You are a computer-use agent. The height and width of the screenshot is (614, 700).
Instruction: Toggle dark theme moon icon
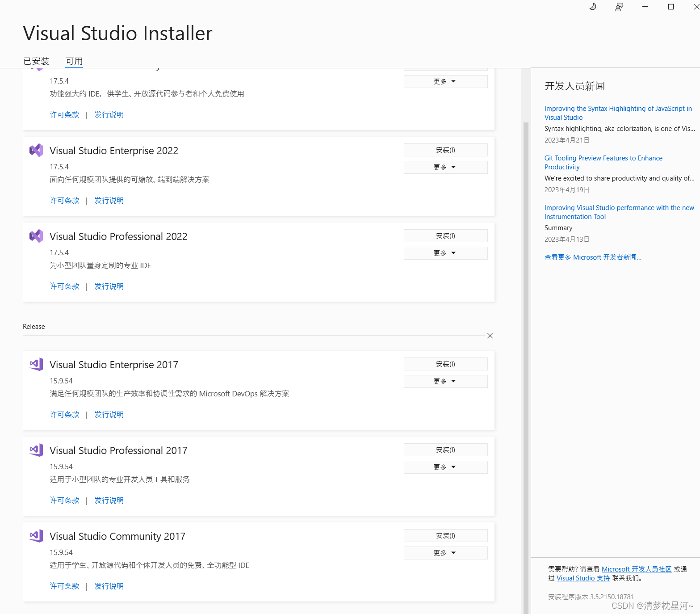click(x=593, y=7)
